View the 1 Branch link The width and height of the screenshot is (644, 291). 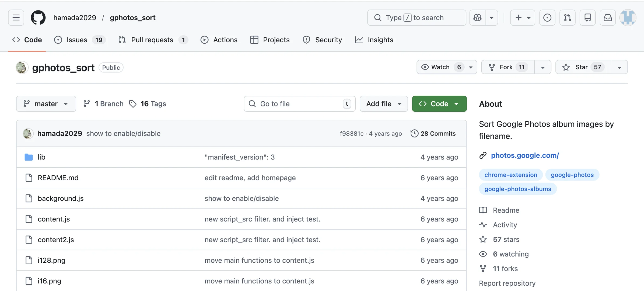[103, 104]
